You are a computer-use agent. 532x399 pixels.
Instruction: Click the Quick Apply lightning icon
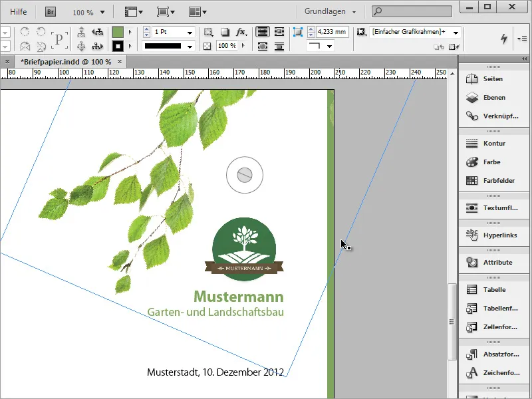tap(504, 39)
